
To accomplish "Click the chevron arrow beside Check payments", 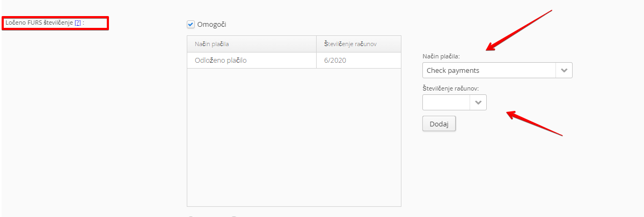I will pyautogui.click(x=564, y=70).
